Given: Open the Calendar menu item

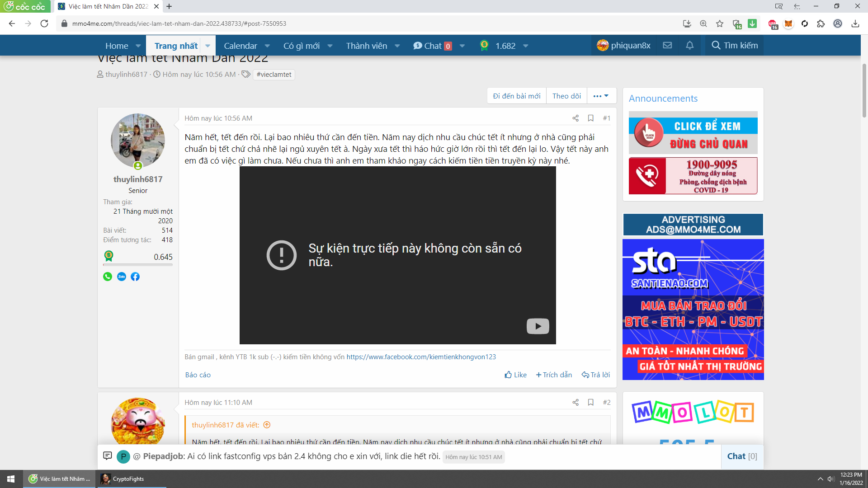Looking at the screenshot, I should pyautogui.click(x=240, y=46).
